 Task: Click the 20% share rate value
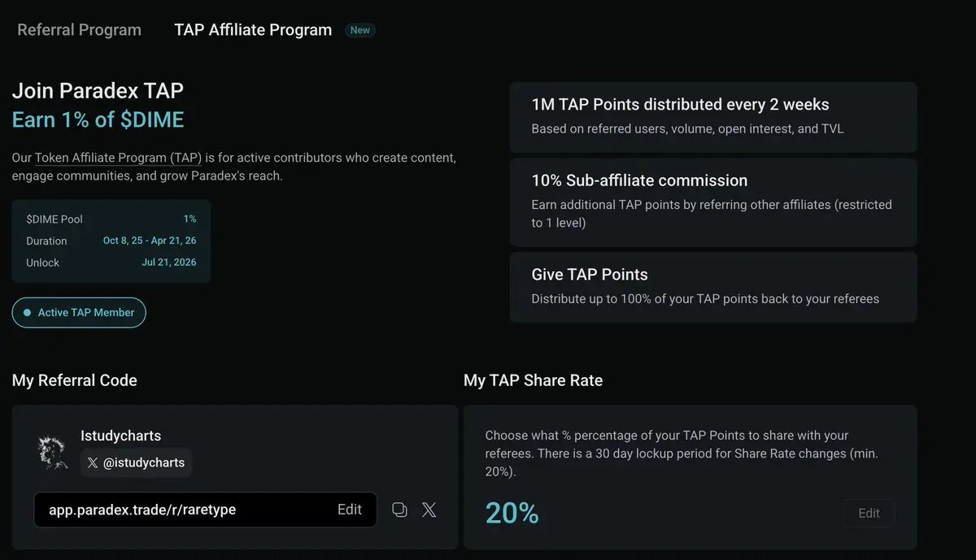click(x=512, y=513)
